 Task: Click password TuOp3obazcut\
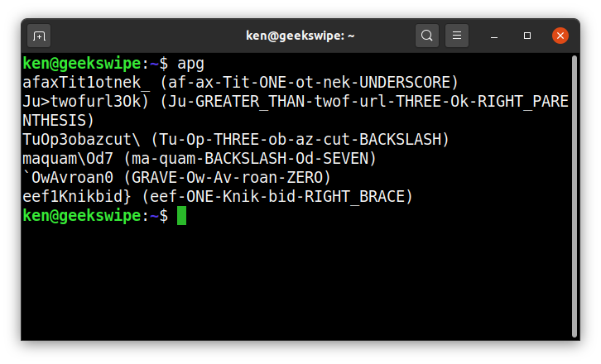tap(81, 140)
